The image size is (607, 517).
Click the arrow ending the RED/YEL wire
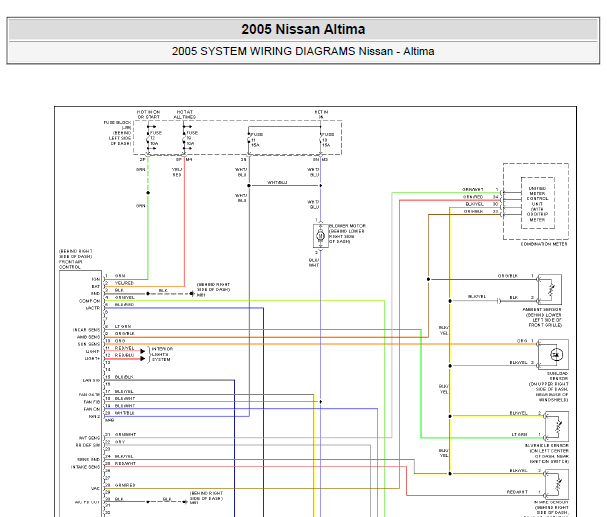click(x=142, y=351)
